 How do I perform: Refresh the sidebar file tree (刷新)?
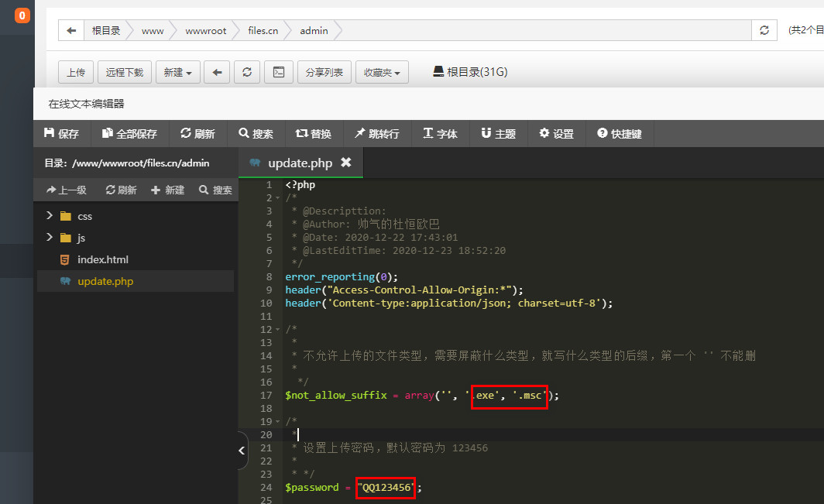point(121,190)
